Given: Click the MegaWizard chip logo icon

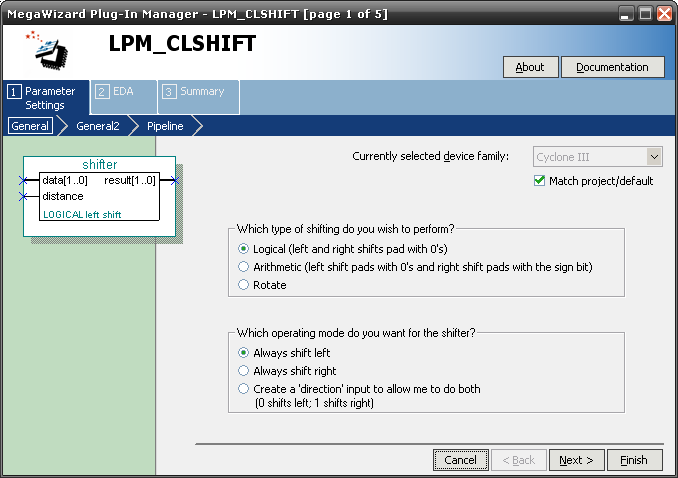Looking at the screenshot, I should (48, 49).
